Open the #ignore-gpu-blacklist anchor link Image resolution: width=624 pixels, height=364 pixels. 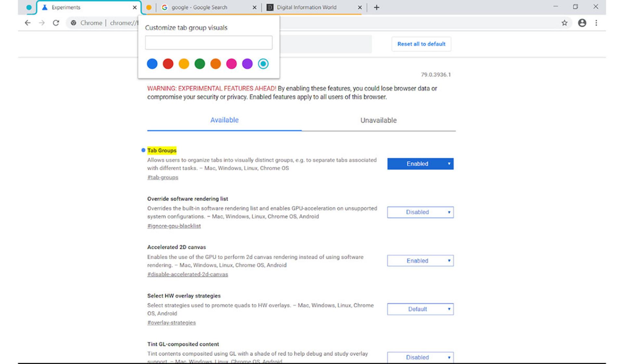click(174, 226)
